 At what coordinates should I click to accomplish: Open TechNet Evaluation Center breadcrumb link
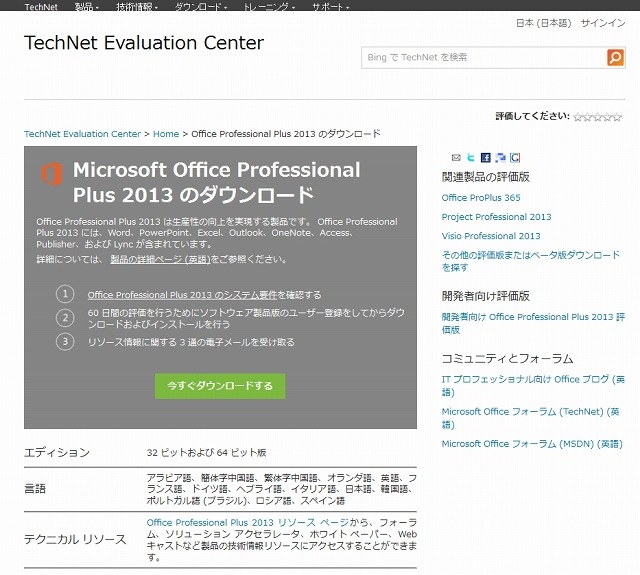(x=82, y=134)
